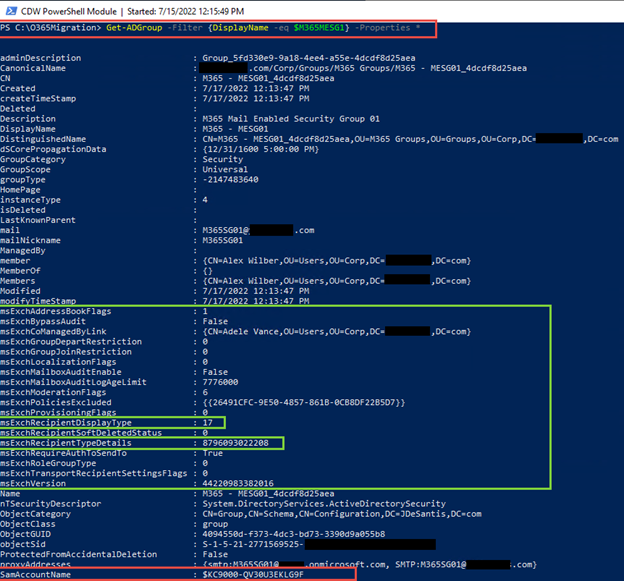The height and width of the screenshot is (581, 624).
Task: Click msExchRoleGroupType label
Action: (x=48, y=464)
